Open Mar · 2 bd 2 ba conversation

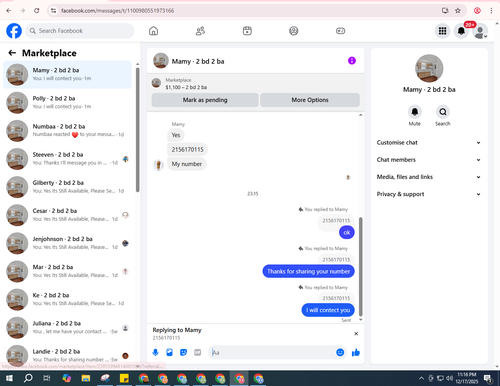click(67, 271)
